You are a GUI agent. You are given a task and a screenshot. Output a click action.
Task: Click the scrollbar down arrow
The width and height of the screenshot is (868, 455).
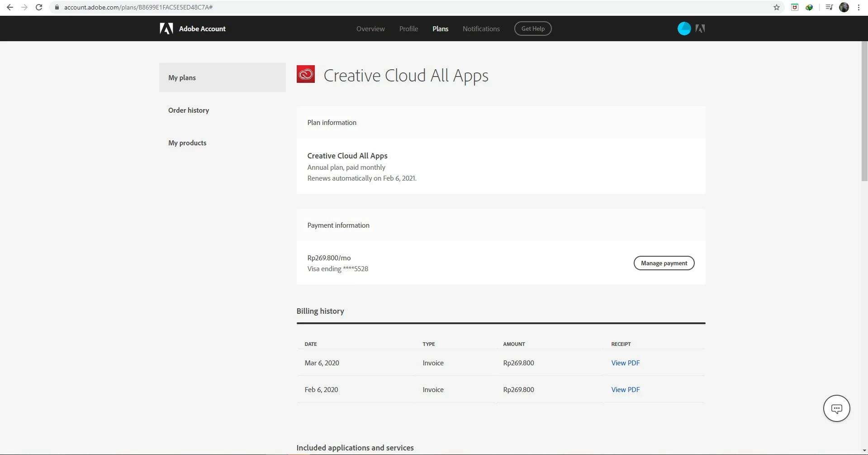[x=864, y=450]
